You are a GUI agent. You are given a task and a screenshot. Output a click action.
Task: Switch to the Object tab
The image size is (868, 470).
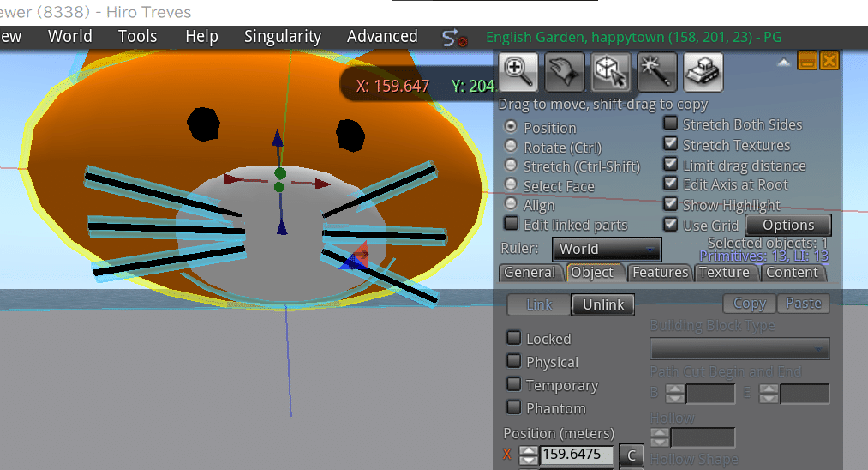click(x=593, y=273)
